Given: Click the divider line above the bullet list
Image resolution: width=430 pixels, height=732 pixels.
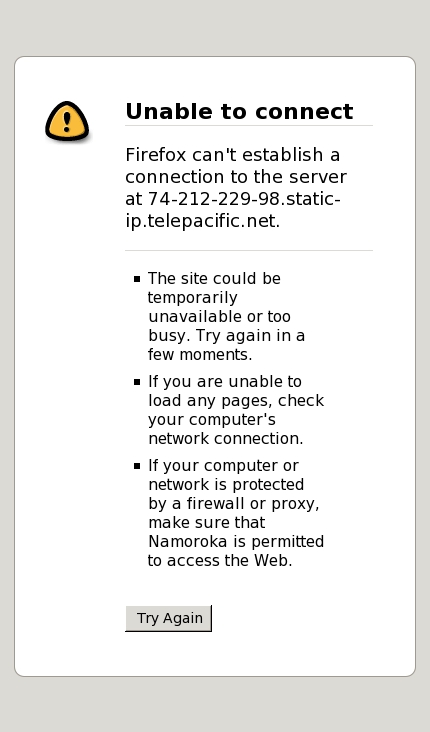Looking at the screenshot, I should 249,251.
